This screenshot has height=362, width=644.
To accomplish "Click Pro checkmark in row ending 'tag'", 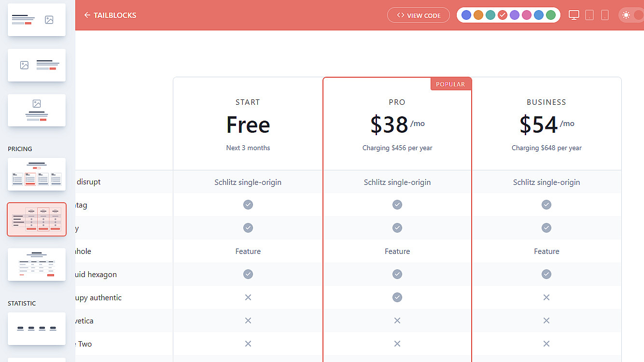I will (397, 205).
